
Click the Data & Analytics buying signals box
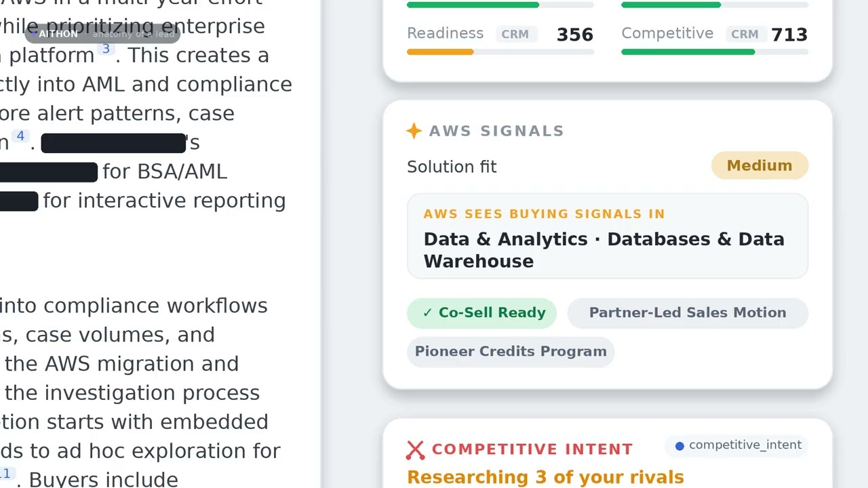(x=608, y=236)
